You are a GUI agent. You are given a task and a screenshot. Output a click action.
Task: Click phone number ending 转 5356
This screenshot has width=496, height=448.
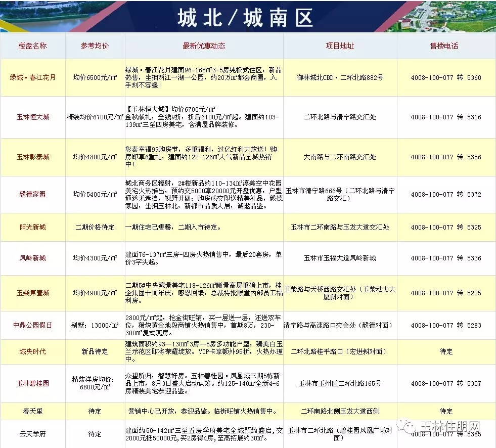[x=446, y=157]
